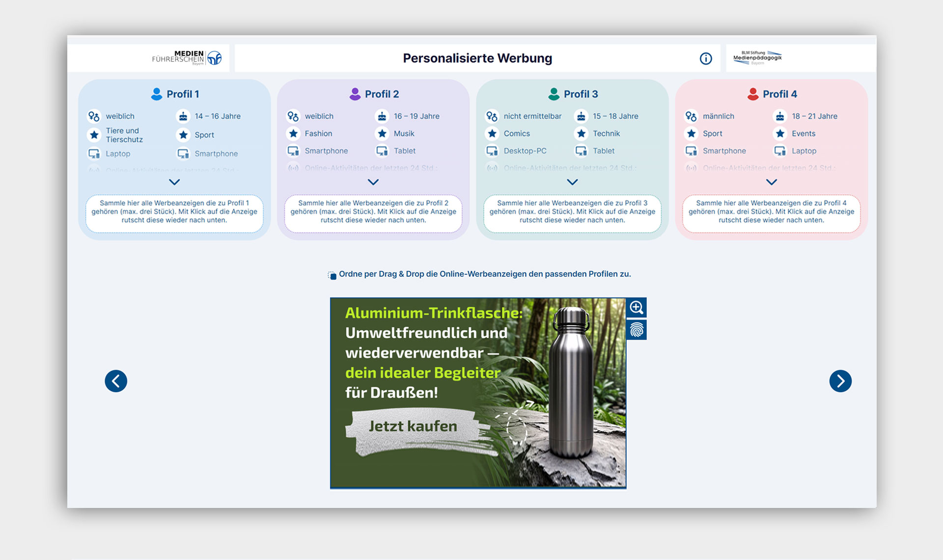Image resolution: width=943 pixels, height=560 pixels.
Task: Click star icon next to 'Comics'
Action: click(x=492, y=133)
